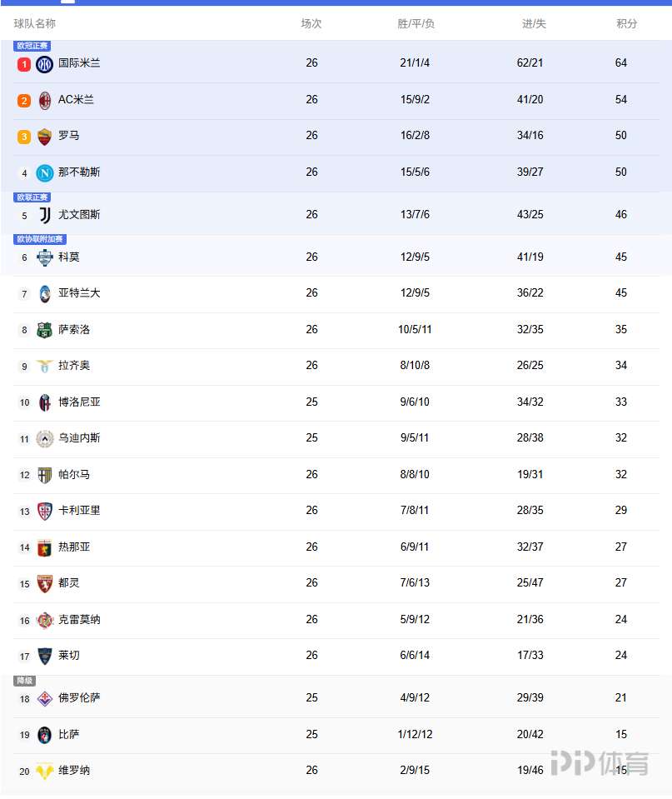This screenshot has width=672, height=799.
Task: Click the Napoli (那不勒斯) club crest
Action: coord(45,173)
